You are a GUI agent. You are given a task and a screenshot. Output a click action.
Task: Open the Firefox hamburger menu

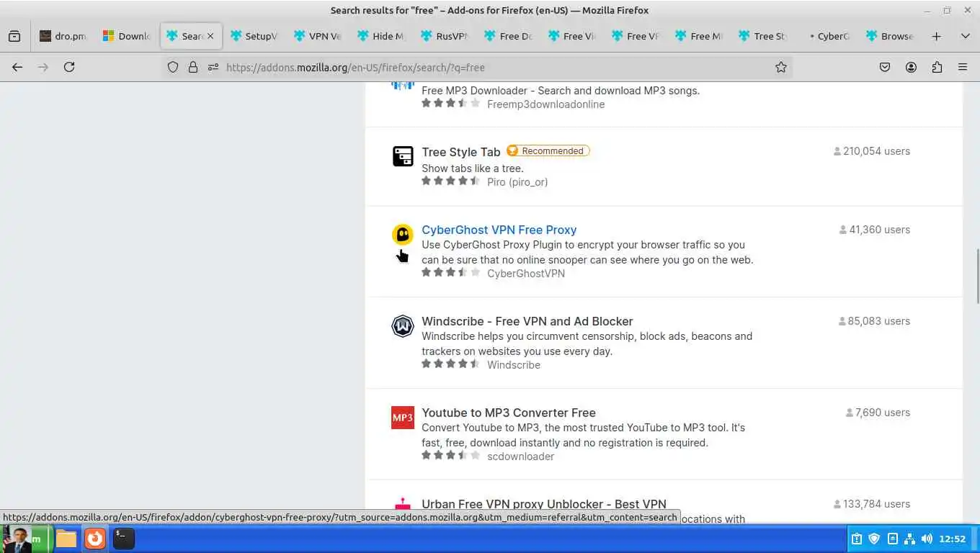[x=963, y=67]
